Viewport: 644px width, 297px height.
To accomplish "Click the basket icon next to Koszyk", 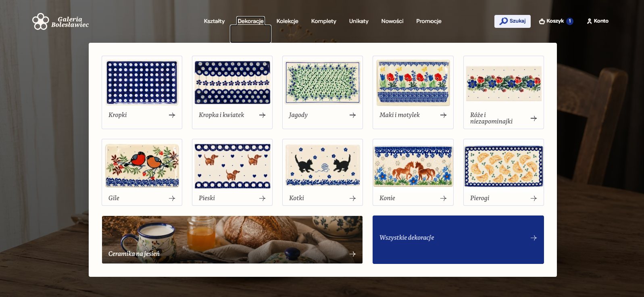I will pos(542,21).
